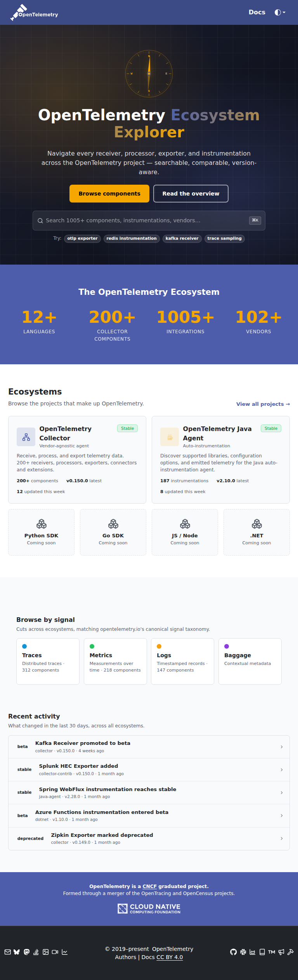The height and width of the screenshot is (980, 298).
Task: Expand Kafka Receiver promoted to beta row
Action: [149, 747]
